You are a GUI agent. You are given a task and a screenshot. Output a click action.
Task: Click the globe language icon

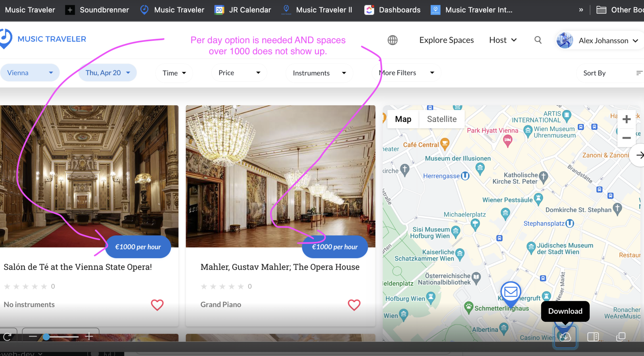pos(392,40)
